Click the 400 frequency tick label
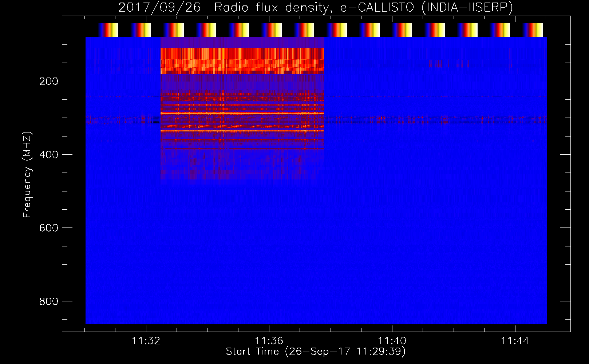589x364 pixels. click(49, 155)
